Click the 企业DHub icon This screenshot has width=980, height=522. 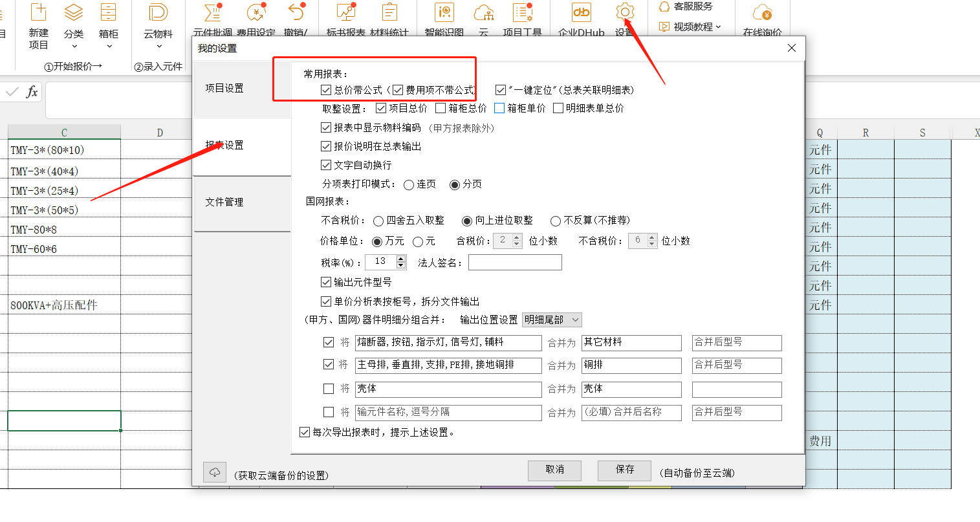point(582,12)
